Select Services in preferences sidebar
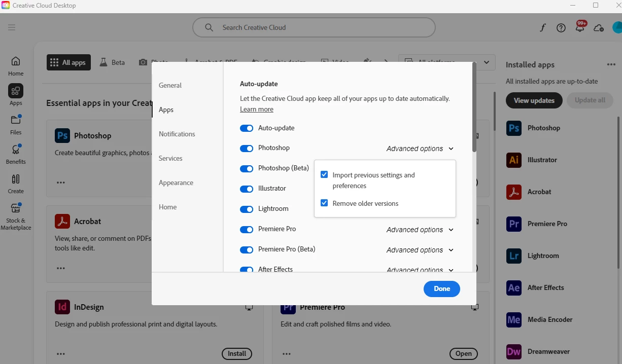This screenshot has height=364, width=622. click(170, 158)
